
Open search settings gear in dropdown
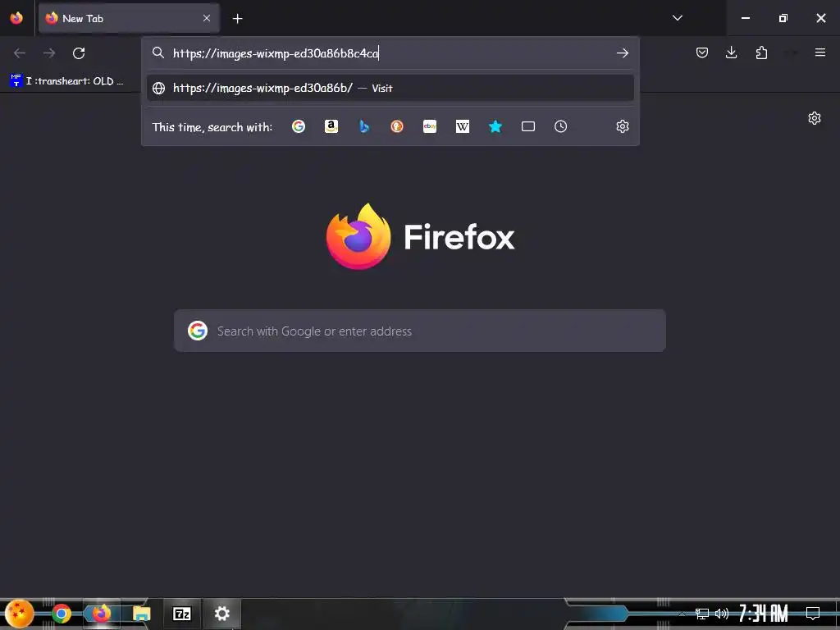click(x=623, y=126)
